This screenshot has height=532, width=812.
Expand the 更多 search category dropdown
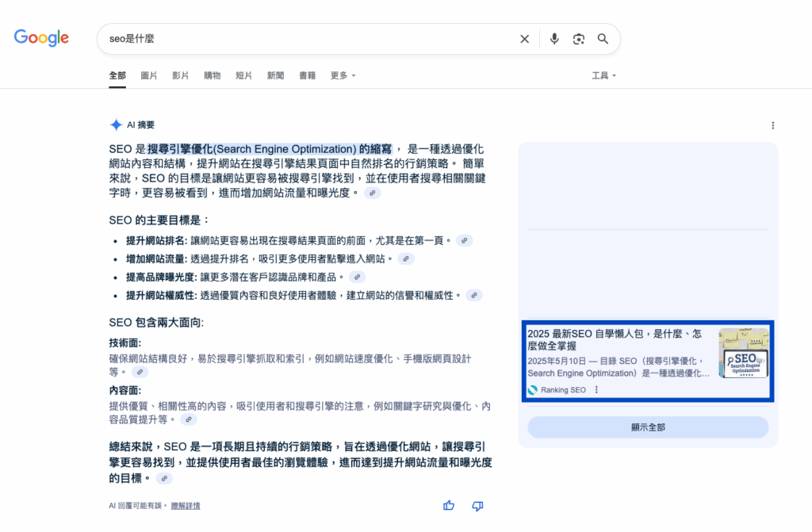343,75
